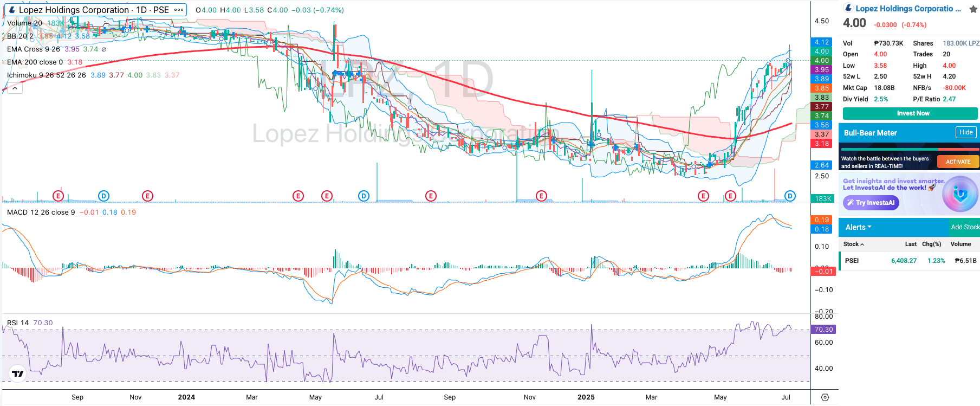This screenshot has height=406, width=980.
Task: Collapse the indicator legend with the up chevron
Action: click(15, 88)
